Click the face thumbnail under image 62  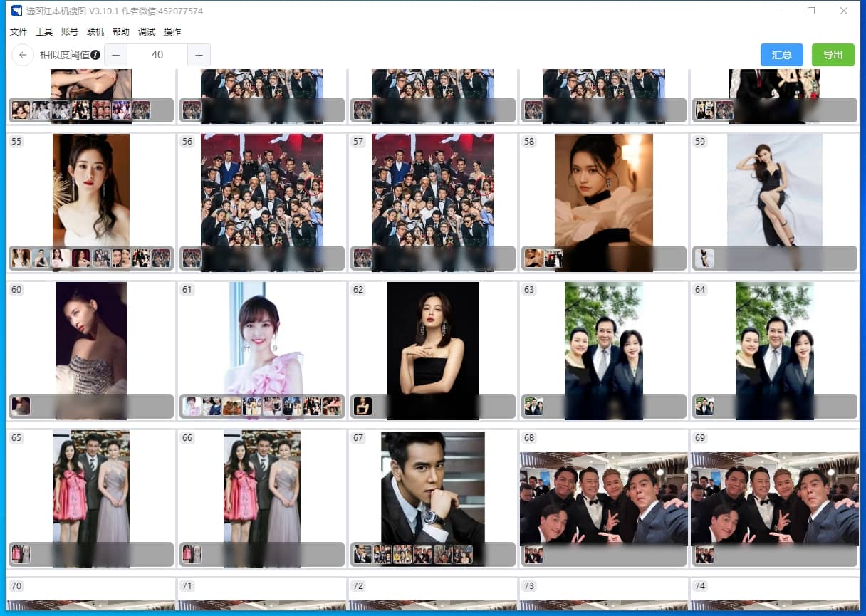pyautogui.click(x=363, y=406)
